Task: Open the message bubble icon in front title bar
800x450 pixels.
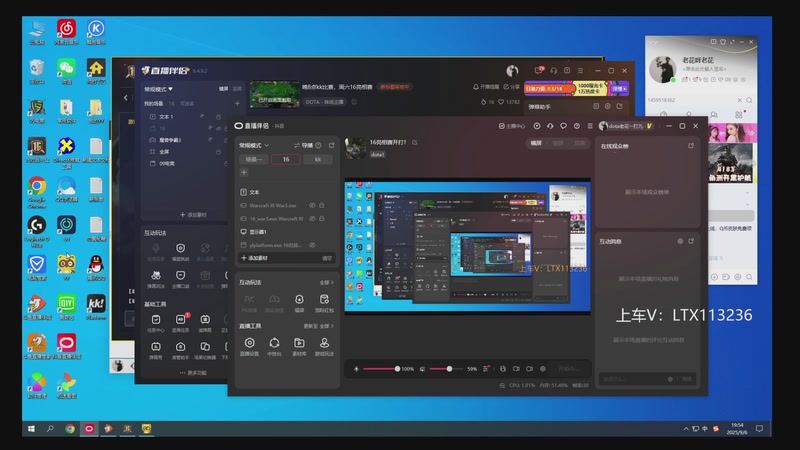Action: coord(563,126)
